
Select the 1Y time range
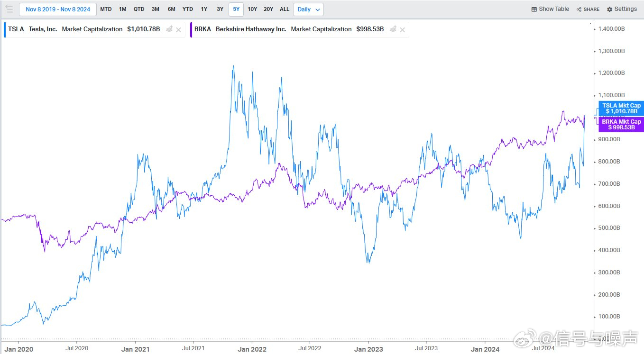pyautogui.click(x=204, y=9)
